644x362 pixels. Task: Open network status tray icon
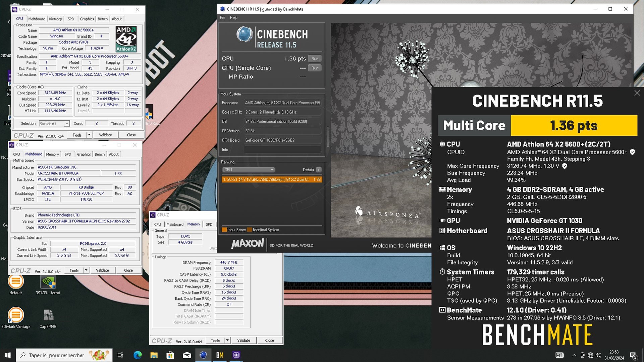coord(590,355)
